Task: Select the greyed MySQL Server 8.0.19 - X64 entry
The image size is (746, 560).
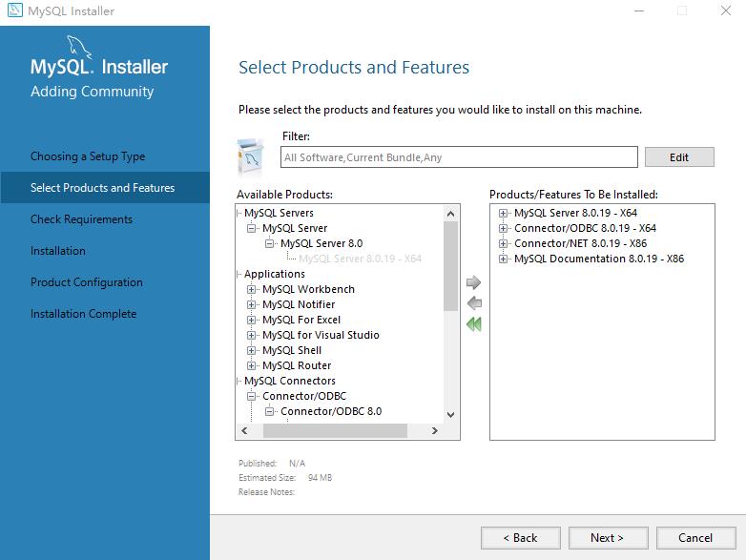Action: point(361,259)
